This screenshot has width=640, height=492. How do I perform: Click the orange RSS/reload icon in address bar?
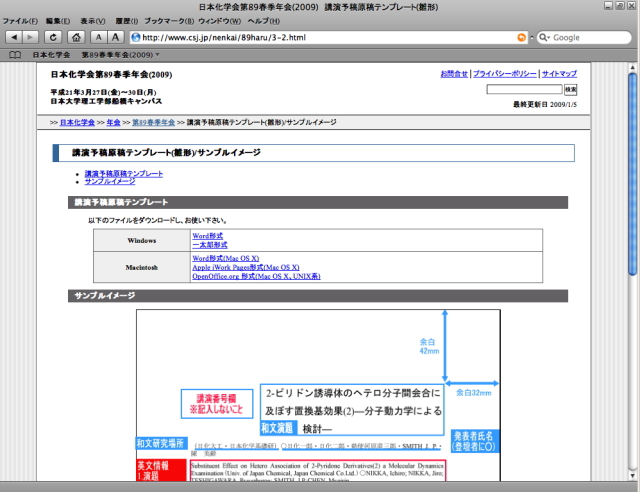click(x=521, y=38)
